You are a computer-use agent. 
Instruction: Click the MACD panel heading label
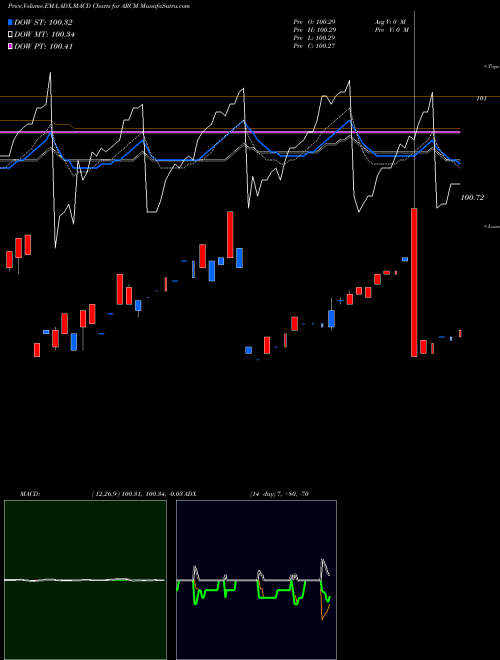click(x=29, y=494)
